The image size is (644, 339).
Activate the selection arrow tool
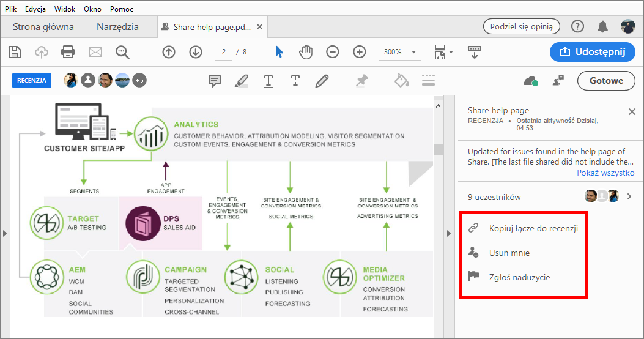(279, 52)
